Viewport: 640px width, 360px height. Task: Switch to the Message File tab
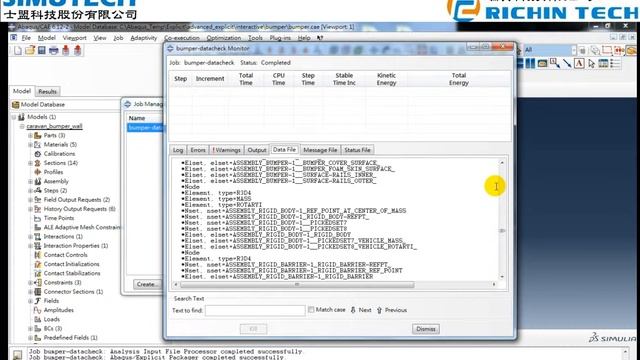320,150
